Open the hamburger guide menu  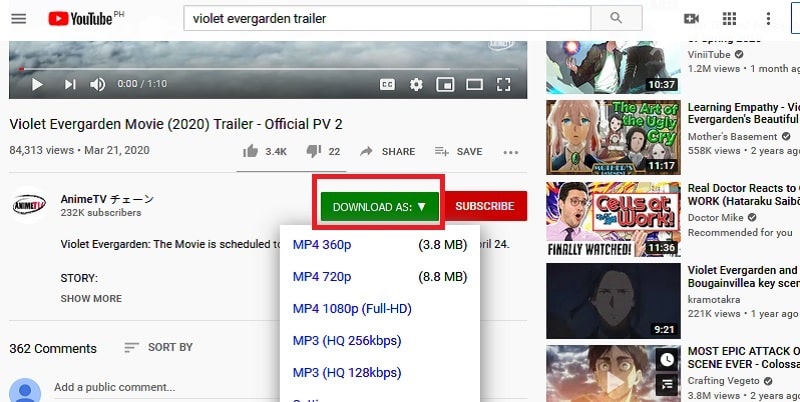[x=19, y=19]
